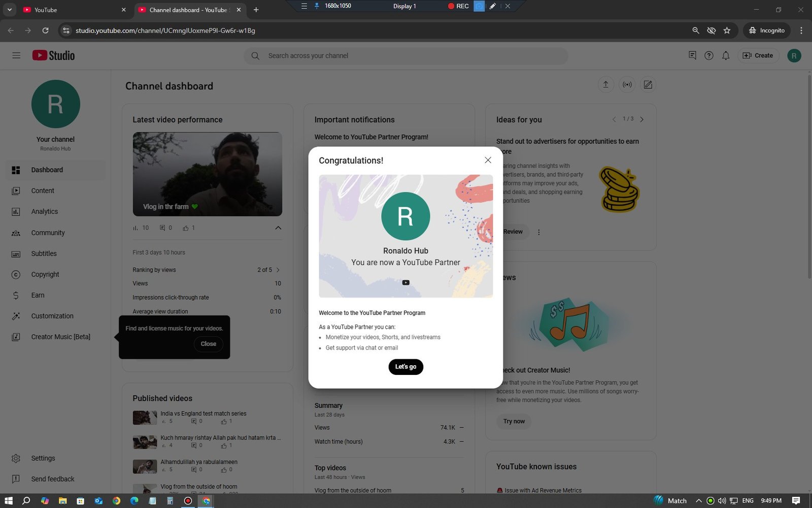Click the large channel avatar in sidebar
The image size is (812, 508).
tap(55, 104)
